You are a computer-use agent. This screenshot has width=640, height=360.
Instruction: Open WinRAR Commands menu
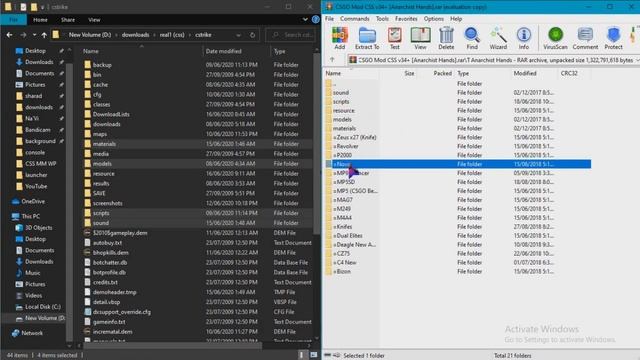click(x=354, y=19)
